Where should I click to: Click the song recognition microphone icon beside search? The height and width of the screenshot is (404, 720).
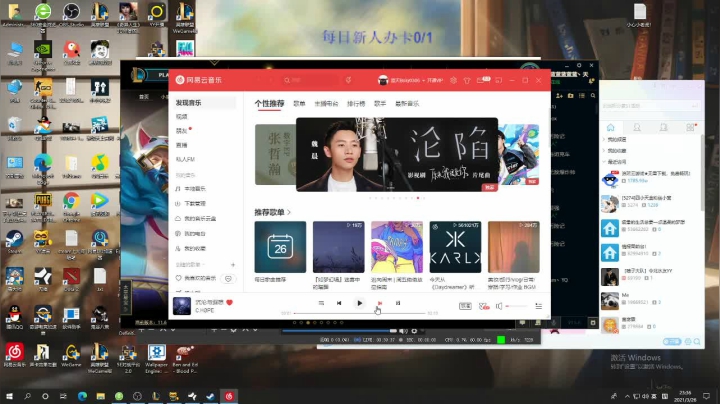tap(348, 80)
